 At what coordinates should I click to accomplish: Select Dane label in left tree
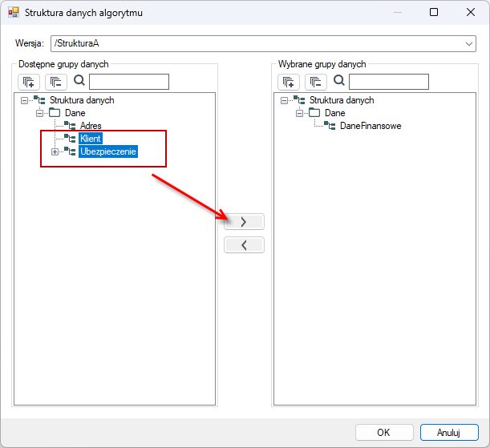75,113
